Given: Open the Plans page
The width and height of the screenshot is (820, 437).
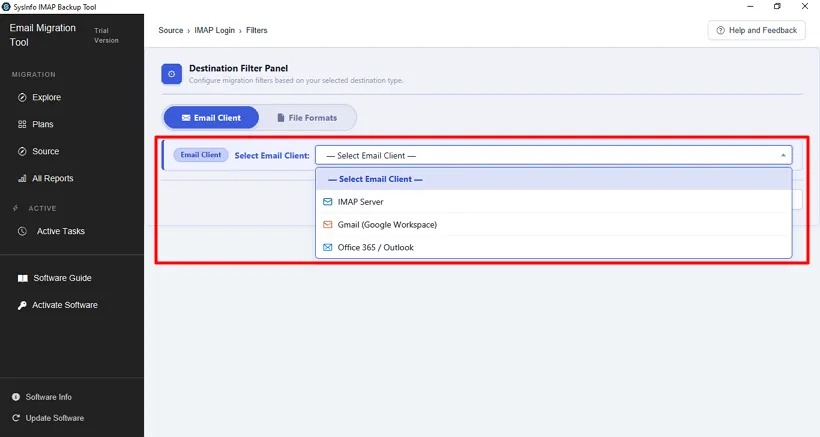Looking at the screenshot, I should [42, 124].
